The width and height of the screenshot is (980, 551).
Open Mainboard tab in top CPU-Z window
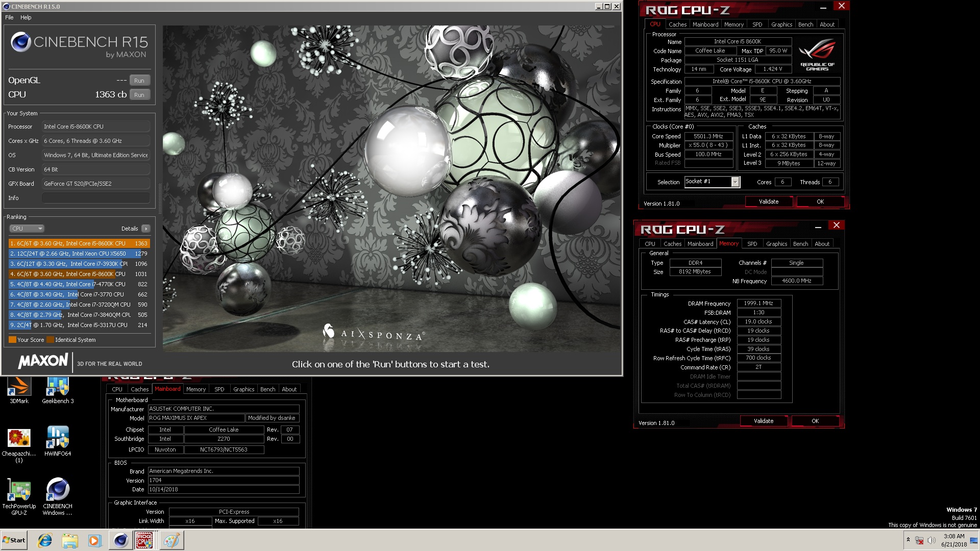(x=705, y=24)
